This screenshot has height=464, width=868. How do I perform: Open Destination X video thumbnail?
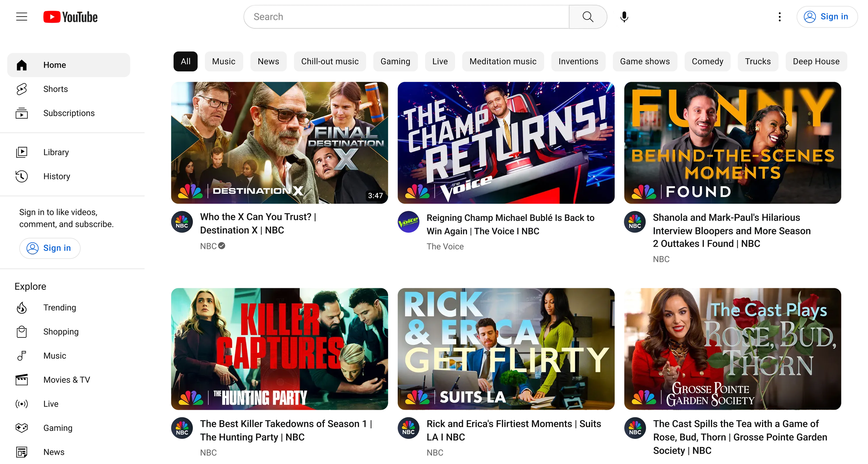[279, 143]
